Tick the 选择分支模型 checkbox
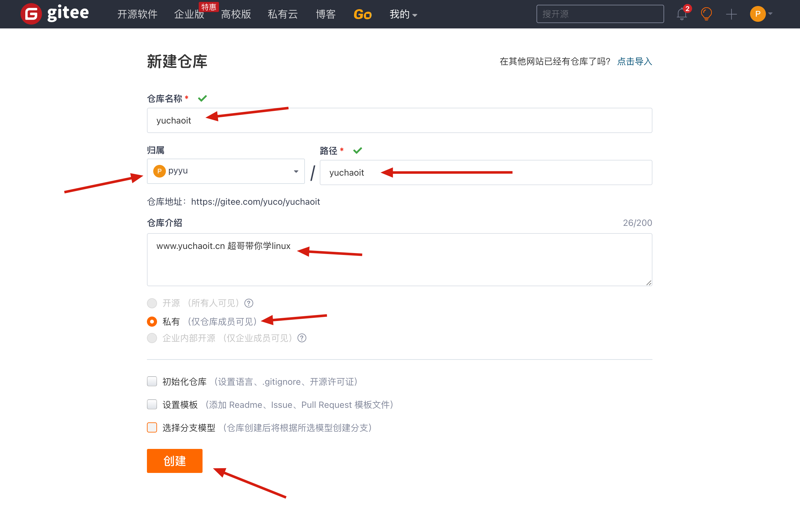Image resolution: width=800 pixels, height=532 pixels. click(152, 427)
